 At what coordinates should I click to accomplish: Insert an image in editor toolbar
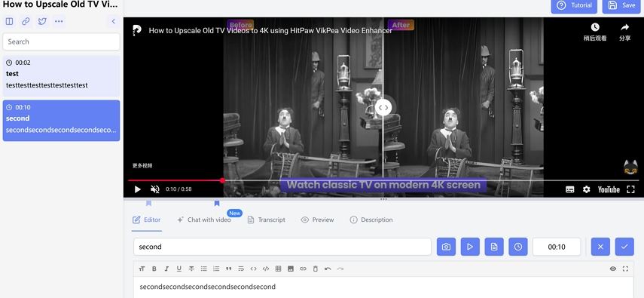[291, 269]
